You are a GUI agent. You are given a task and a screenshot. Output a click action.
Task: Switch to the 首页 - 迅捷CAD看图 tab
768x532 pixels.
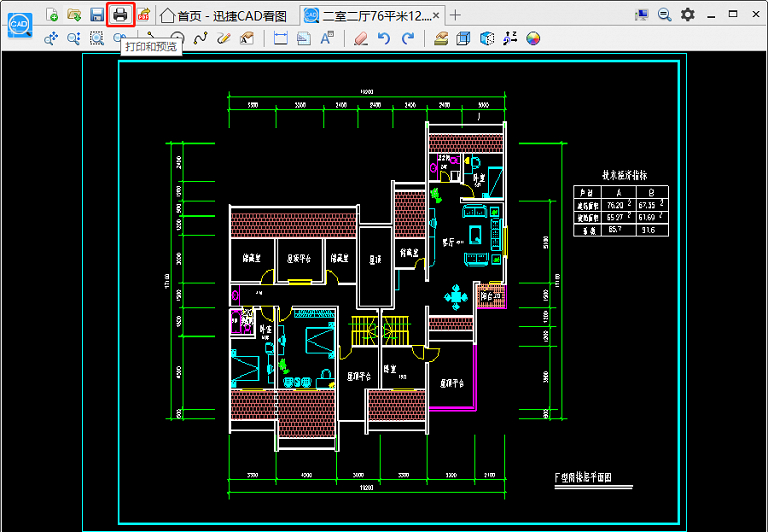click(x=224, y=16)
